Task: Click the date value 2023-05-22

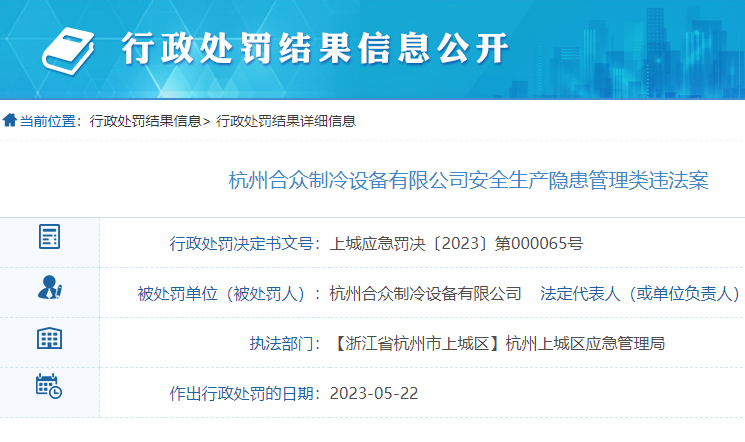Action: [374, 394]
